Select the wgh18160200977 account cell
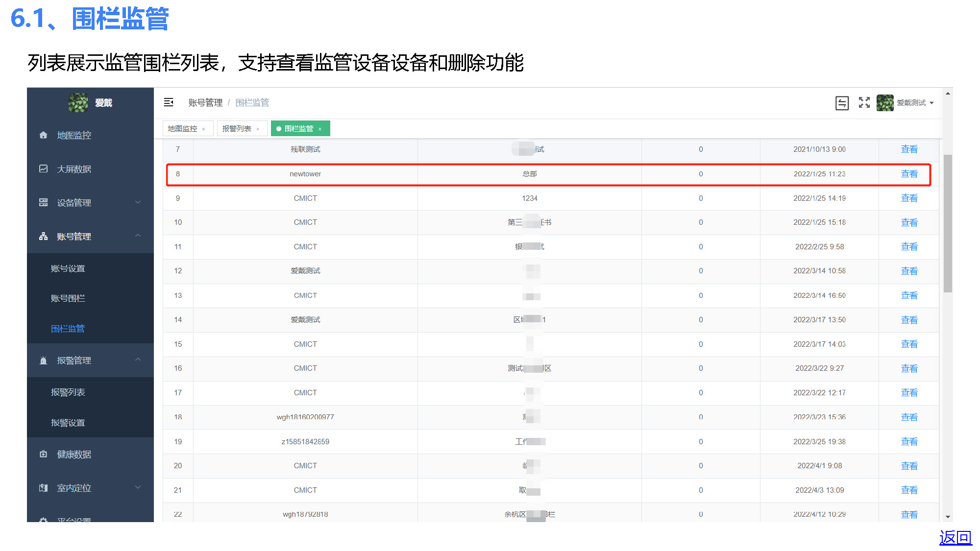The image size is (980, 551). (305, 417)
